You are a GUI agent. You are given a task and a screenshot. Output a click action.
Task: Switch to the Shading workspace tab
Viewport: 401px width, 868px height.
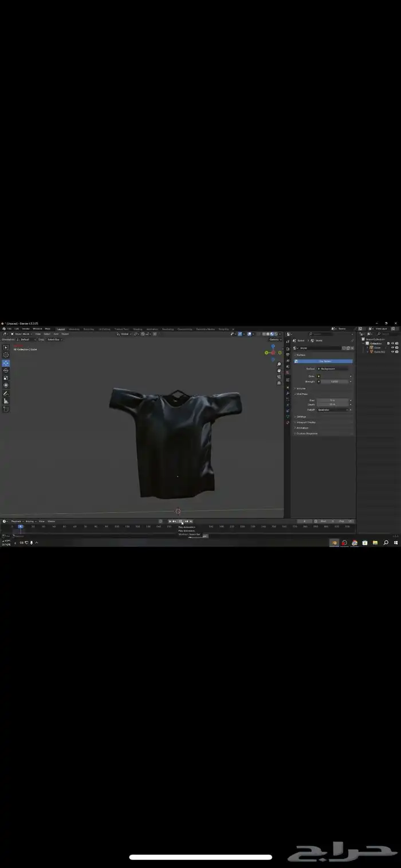137,329
